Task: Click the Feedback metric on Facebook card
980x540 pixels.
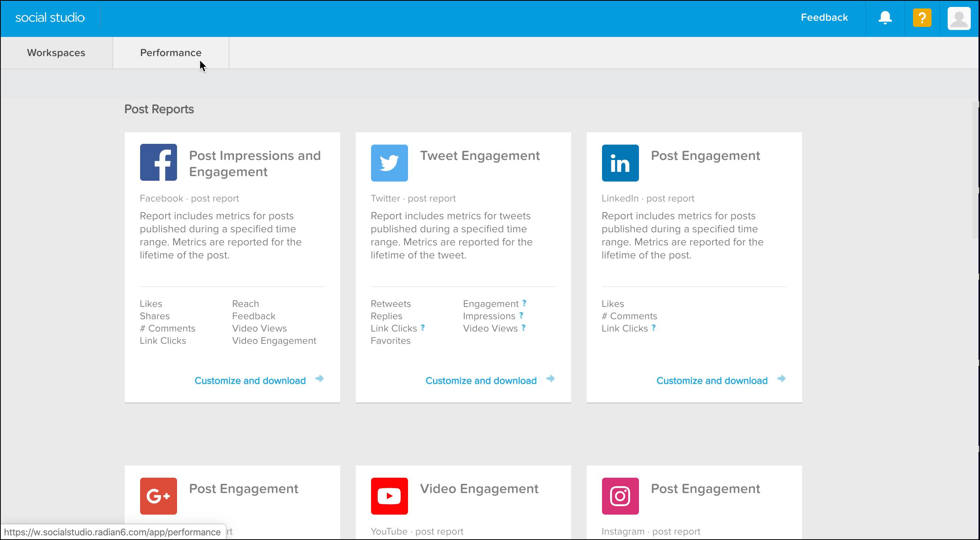Action: pos(254,316)
